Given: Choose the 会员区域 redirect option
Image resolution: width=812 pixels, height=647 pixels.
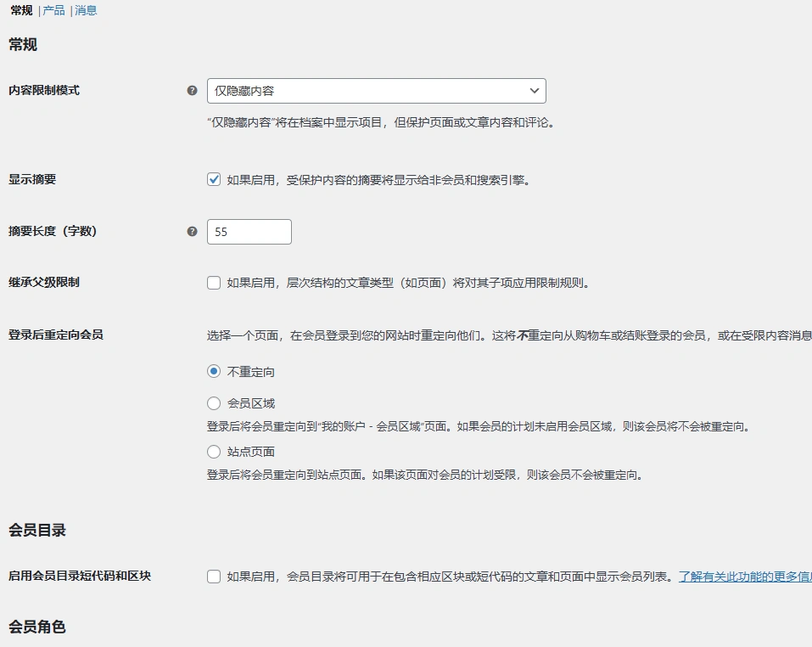Looking at the screenshot, I should point(213,403).
